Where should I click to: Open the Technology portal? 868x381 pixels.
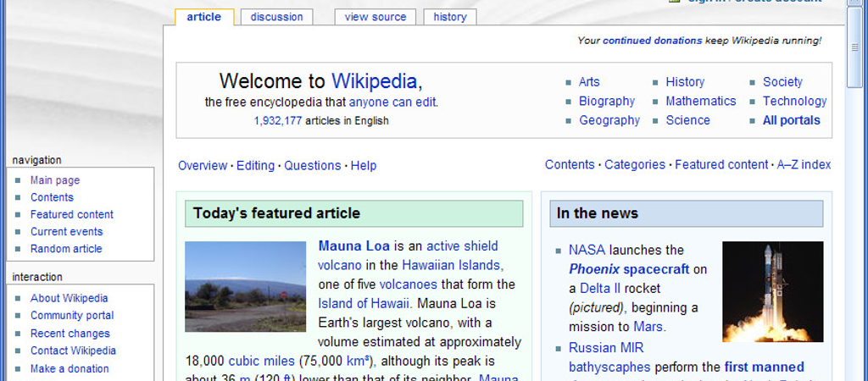click(x=794, y=102)
